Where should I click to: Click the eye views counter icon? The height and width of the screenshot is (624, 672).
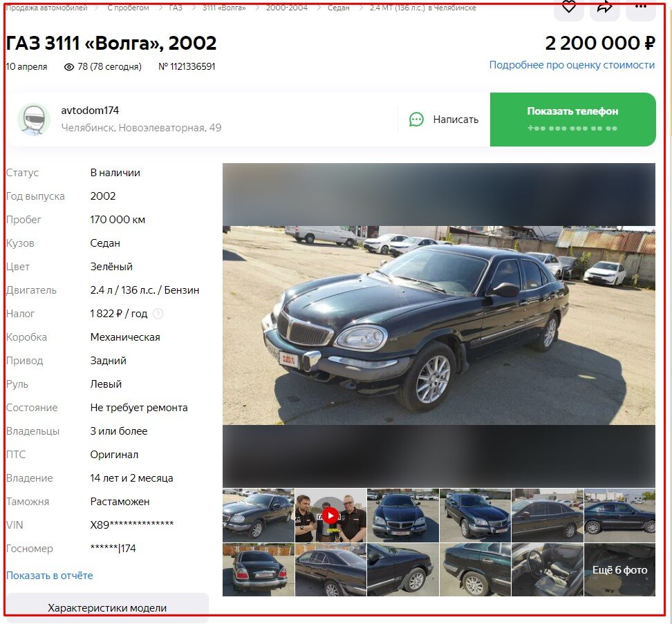[x=69, y=67]
